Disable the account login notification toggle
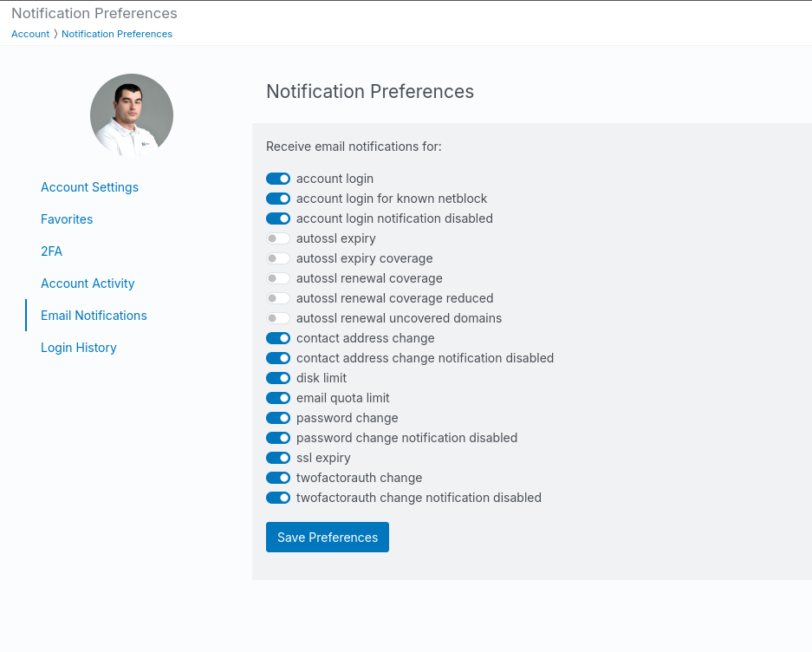Image resolution: width=812 pixels, height=652 pixels. pos(278,179)
